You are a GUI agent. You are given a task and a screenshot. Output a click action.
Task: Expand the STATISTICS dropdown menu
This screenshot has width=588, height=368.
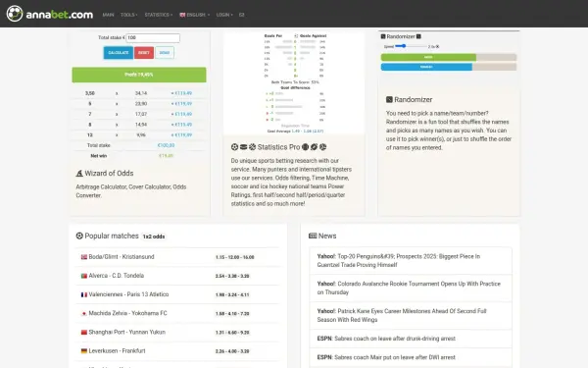click(x=158, y=15)
